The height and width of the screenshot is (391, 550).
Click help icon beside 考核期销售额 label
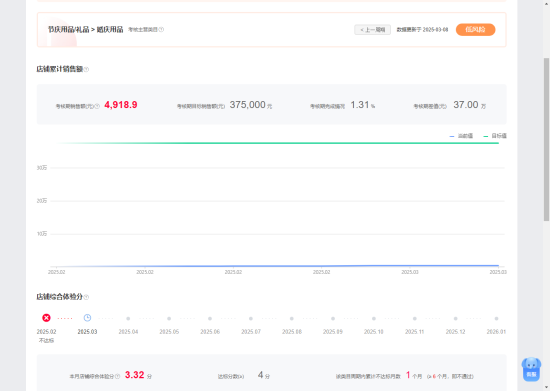(x=97, y=106)
